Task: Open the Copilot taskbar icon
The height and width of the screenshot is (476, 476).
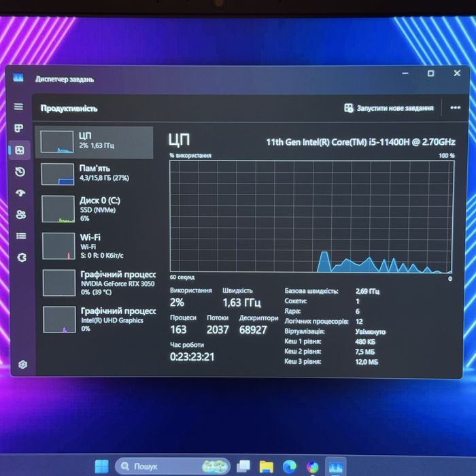Action: coord(313,467)
